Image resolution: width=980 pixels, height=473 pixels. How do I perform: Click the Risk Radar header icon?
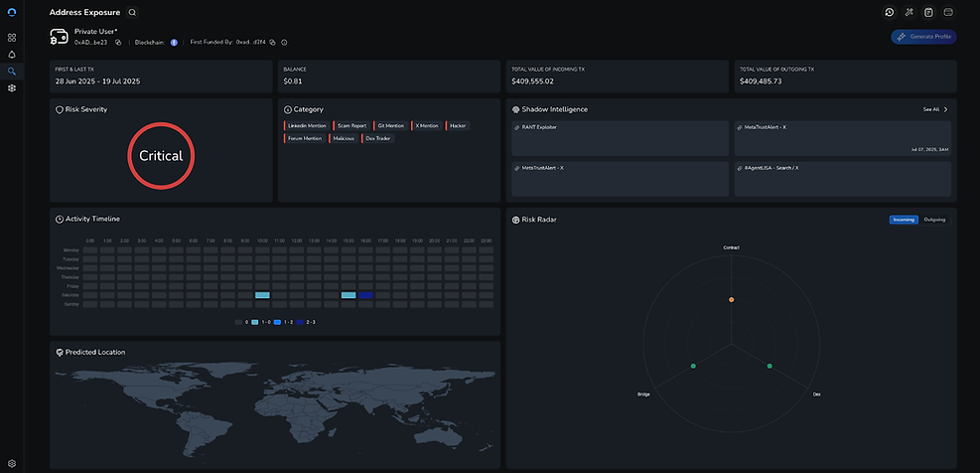pyautogui.click(x=515, y=220)
